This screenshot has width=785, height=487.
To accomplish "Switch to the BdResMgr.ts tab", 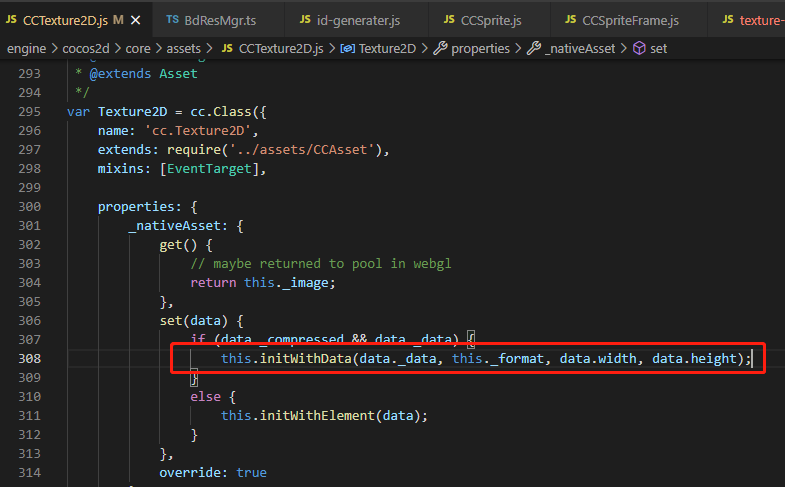I will point(218,20).
